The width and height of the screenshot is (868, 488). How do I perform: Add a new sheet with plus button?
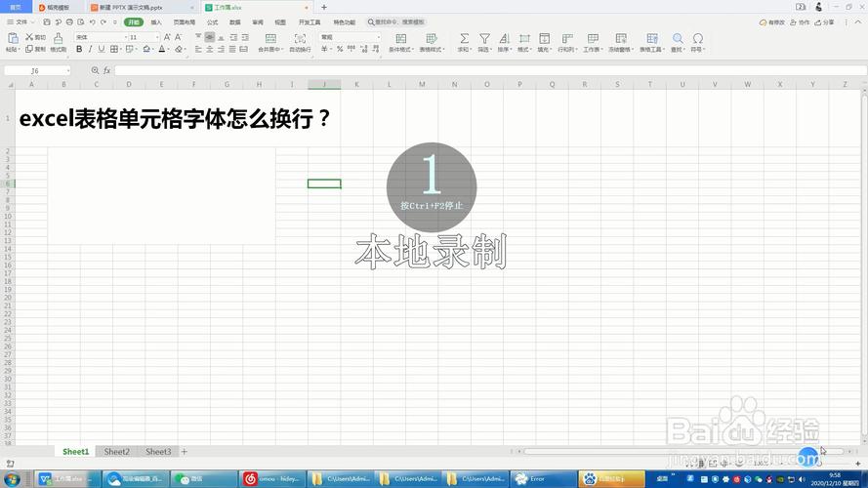pos(185,452)
